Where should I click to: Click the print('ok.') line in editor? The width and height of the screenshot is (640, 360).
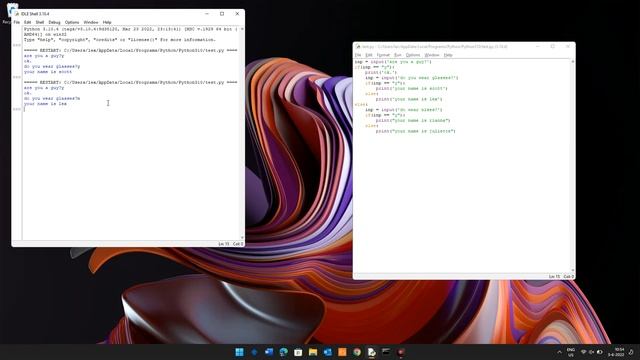pos(381,72)
